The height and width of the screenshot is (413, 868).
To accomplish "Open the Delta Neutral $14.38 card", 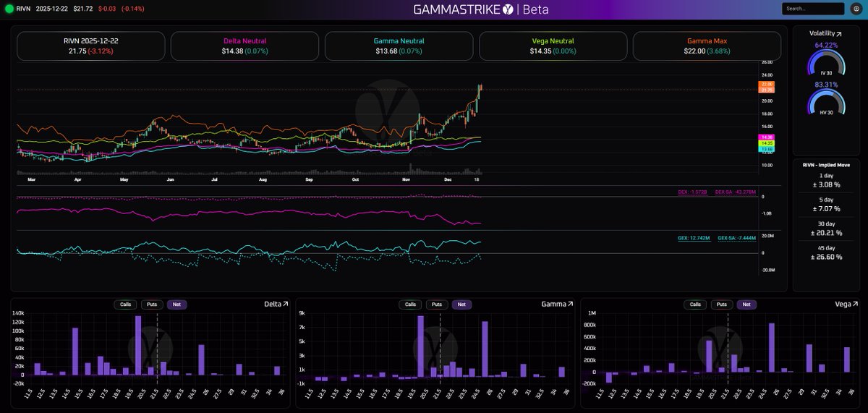I will coord(244,46).
